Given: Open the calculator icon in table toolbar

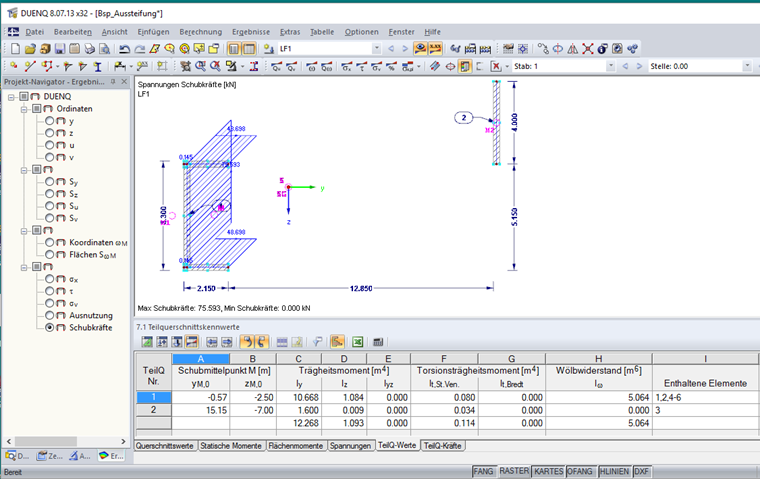Looking at the screenshot, I should (x=379, y=342).
